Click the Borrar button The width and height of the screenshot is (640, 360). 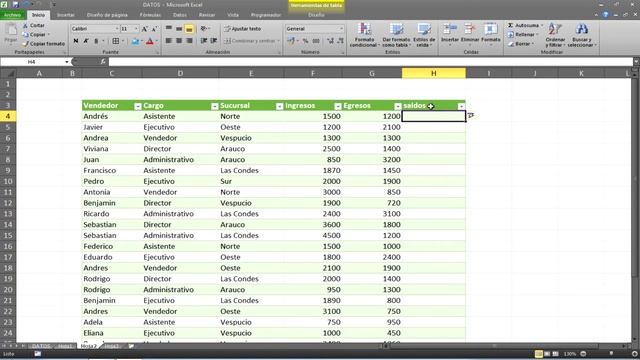click(521, 44)
